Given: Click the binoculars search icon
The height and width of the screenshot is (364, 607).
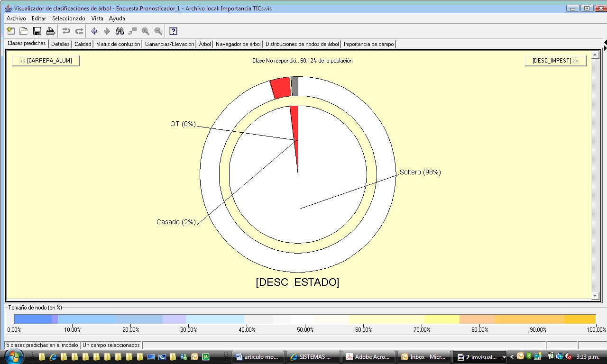Looking at the screenshot, I should coord(120,31).
